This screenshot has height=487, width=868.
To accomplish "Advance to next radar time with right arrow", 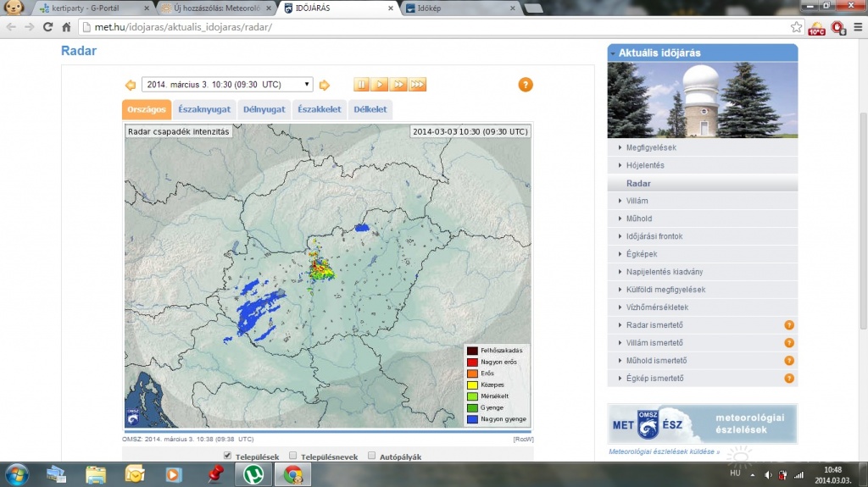I will (324, 85).
